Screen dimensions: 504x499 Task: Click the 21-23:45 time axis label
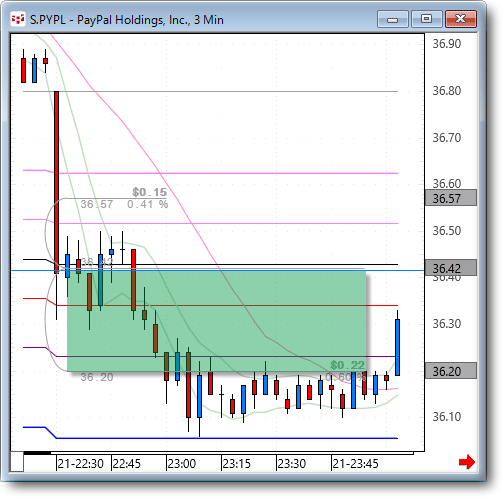click(x=355, y=464)
